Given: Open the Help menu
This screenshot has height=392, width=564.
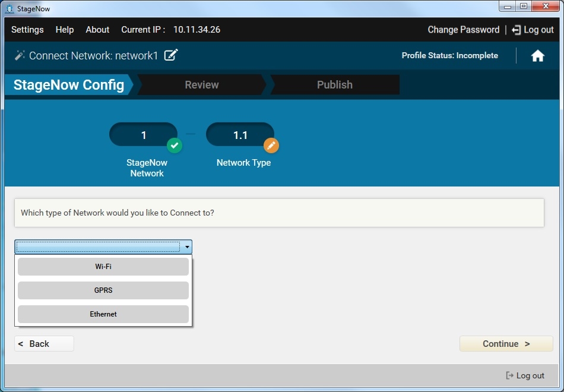Looking at the screenshot, I should pos(65,30).
